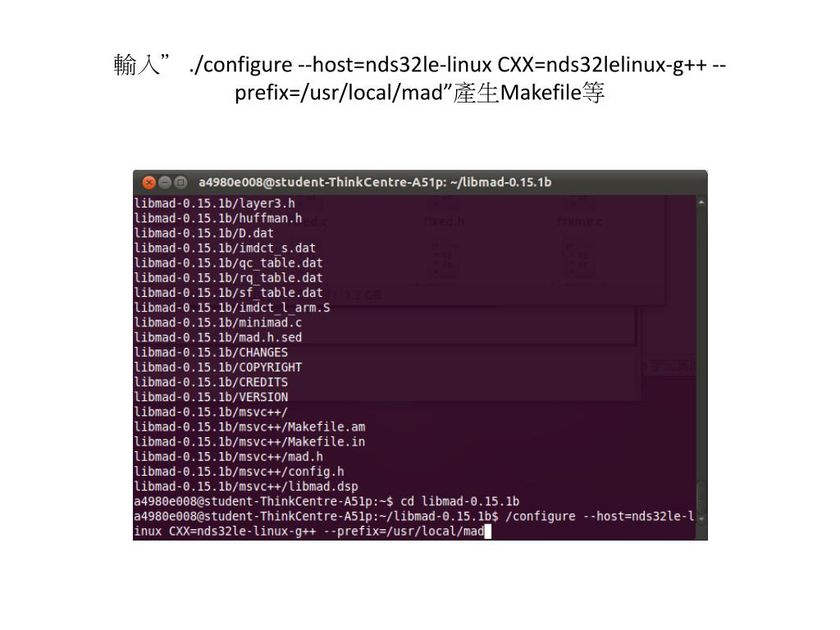Click the scrollbar up arrow in terminal
Image resolution: width=840 pixels, height=630 pixels.
point(701,203)
